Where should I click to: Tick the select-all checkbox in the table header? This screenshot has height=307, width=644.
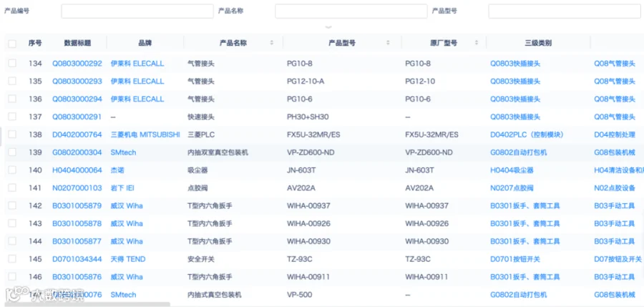click(x=12, y=43)
